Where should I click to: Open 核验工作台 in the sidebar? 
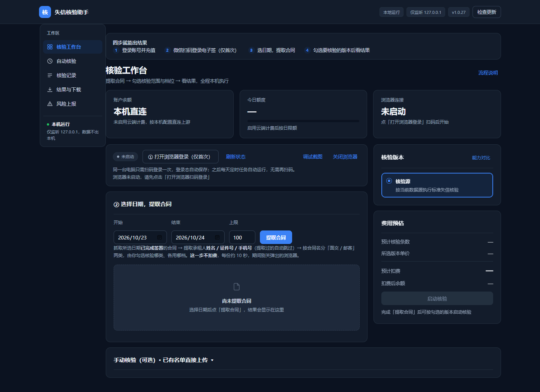(x=73, y=47)
